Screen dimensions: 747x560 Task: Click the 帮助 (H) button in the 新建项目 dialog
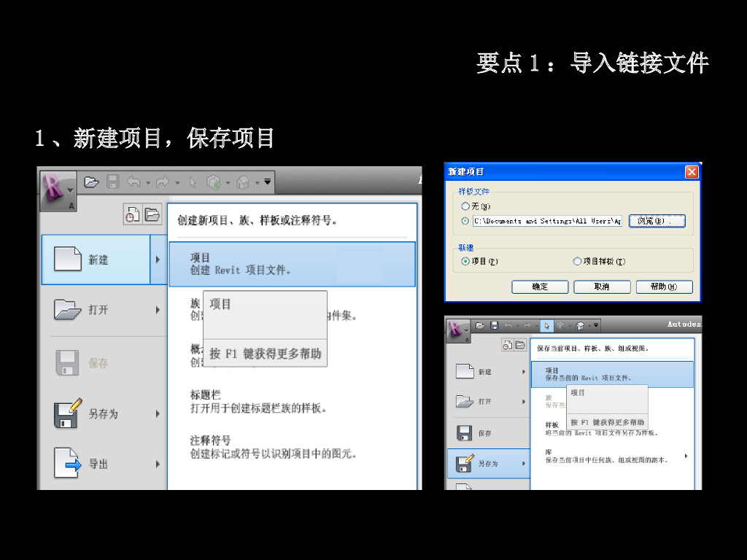[x=664, y=287]
